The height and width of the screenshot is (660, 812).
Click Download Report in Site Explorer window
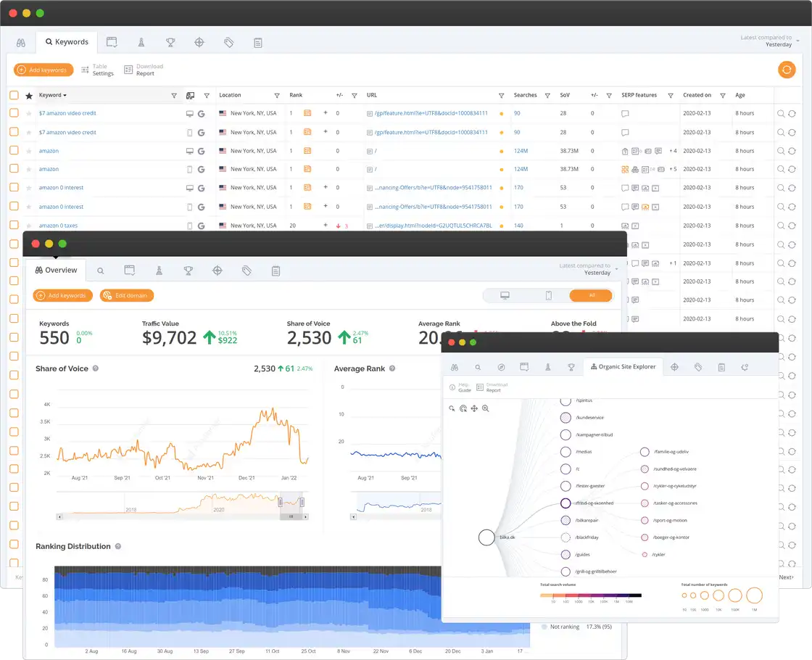492,387
